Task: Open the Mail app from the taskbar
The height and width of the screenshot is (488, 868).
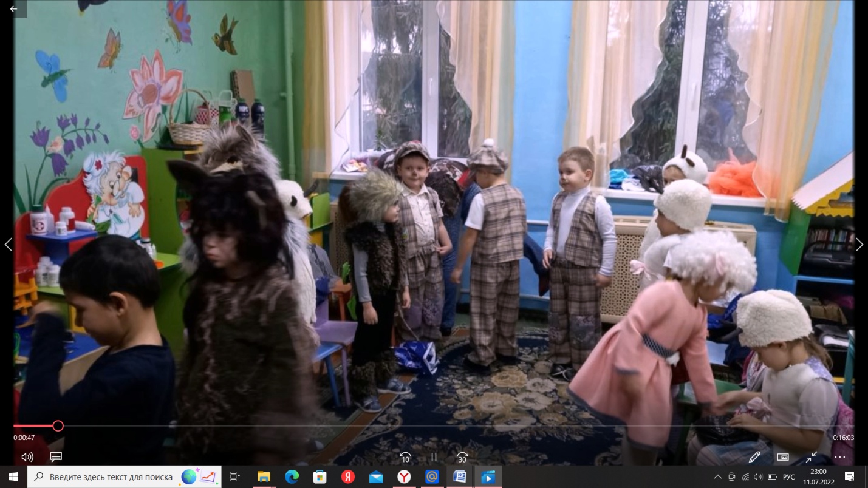Action: click(376, 477)
